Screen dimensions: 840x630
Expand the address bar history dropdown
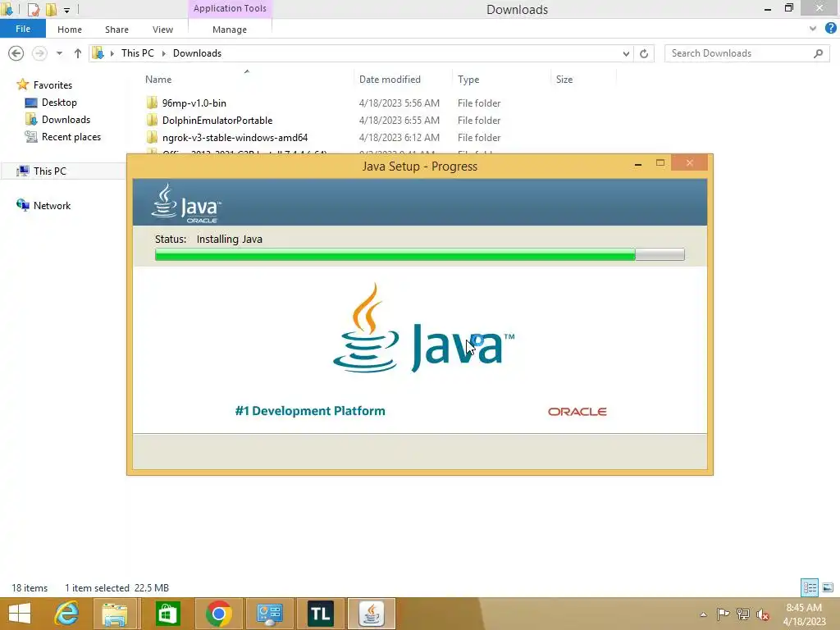[626, 53]
